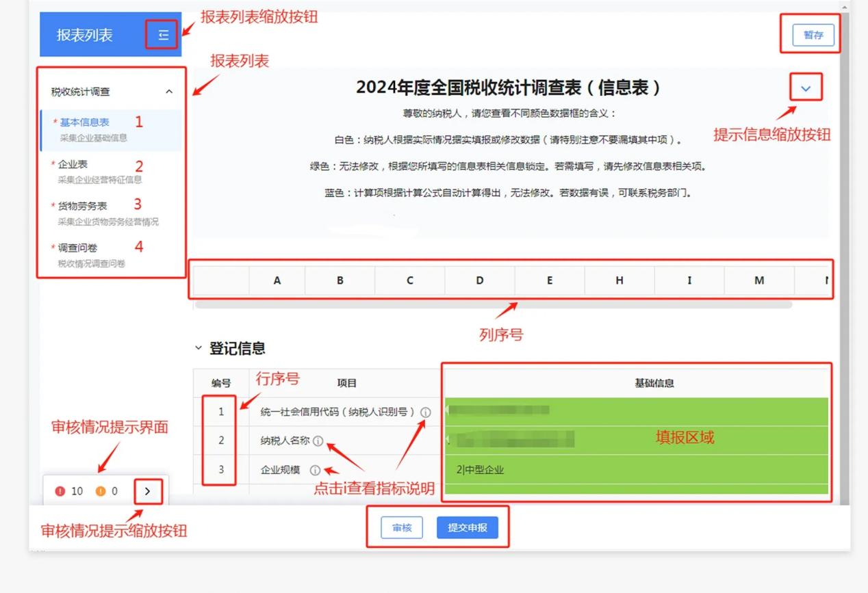Collapse the 报表列表 sidebar with the toggle icon
The height and width of the screenshot is (593, 868).
[x=163, y=35]
